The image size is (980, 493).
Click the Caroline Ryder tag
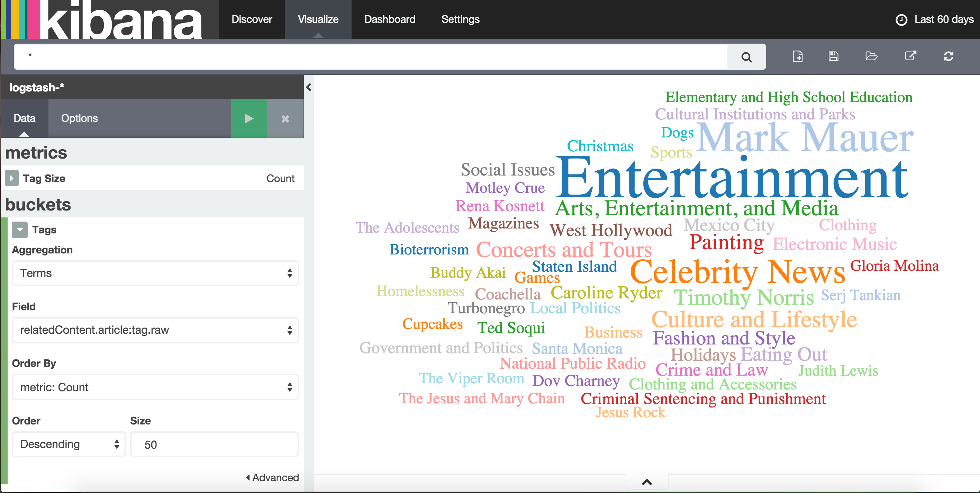(606, 293)
